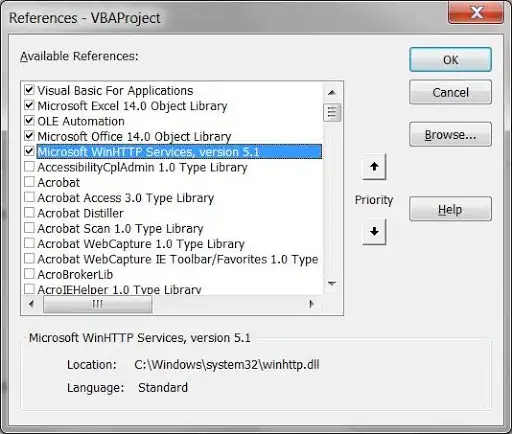Open the Help button
Screen dimensions: 512x434
tap(450, 209)
